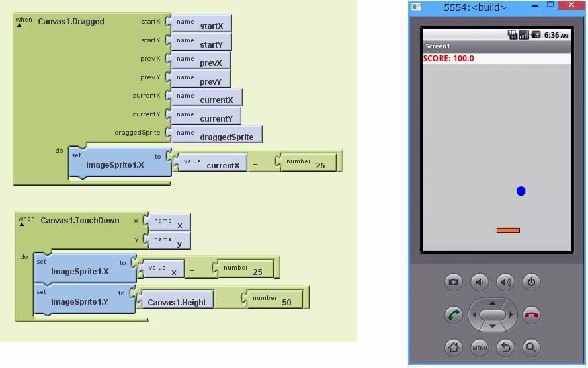Tap the blue ball on the canvas

[521, 191]
